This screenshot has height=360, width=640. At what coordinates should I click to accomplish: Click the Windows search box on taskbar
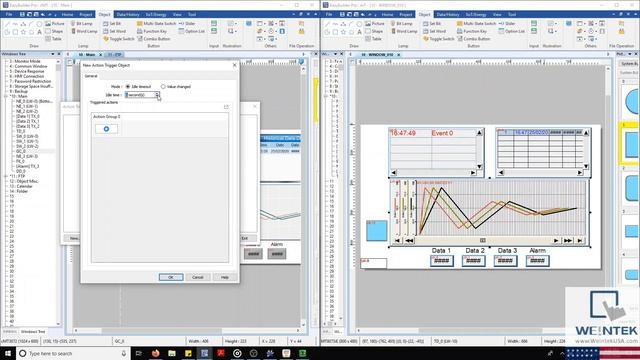coord(73,353)
